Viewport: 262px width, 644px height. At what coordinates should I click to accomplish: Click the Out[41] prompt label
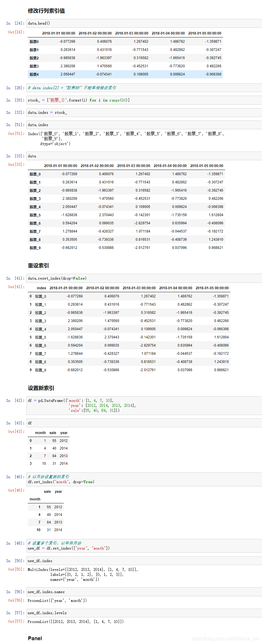(x=16, y=287)
